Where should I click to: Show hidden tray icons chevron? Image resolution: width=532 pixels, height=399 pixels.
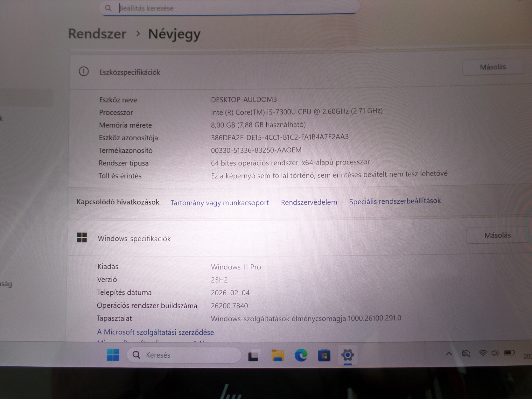pyautogui.click(x=449, y=353)
